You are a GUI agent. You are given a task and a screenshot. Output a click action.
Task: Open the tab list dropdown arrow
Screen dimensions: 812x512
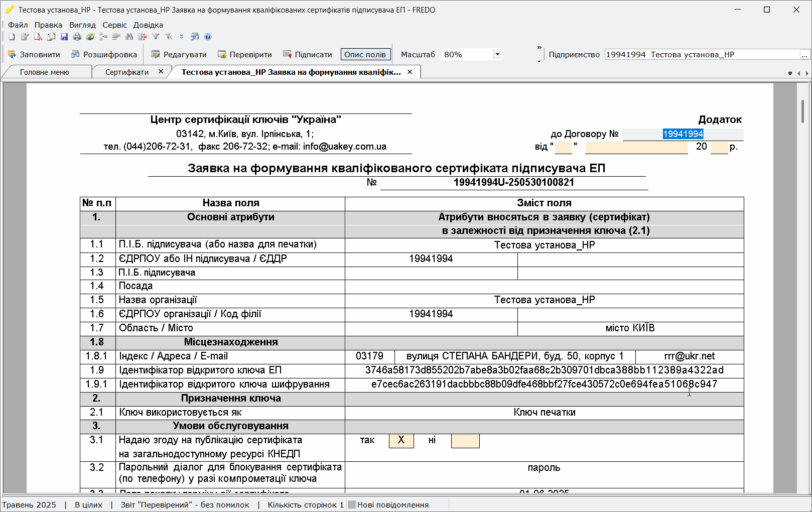point(790,73)
